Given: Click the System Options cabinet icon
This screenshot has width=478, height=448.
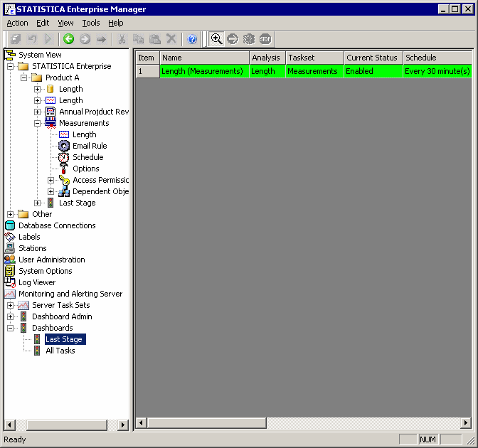Looking at the screenshot, I should click(x=10, y=271).
